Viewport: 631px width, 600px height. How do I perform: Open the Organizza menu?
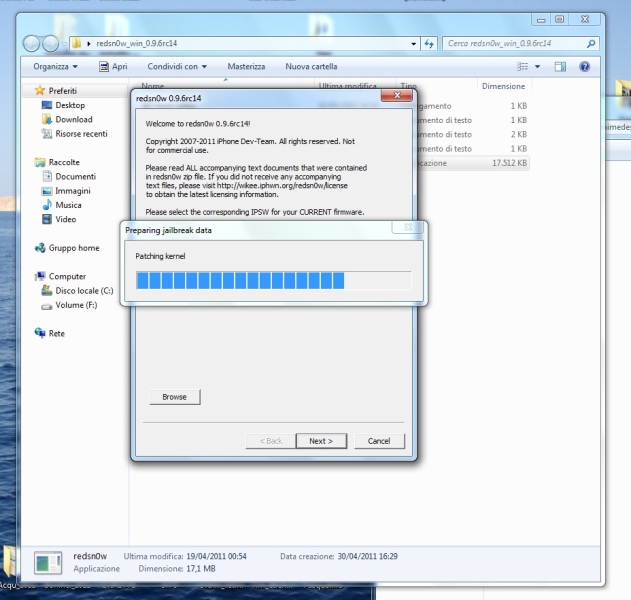coord(56,66)
